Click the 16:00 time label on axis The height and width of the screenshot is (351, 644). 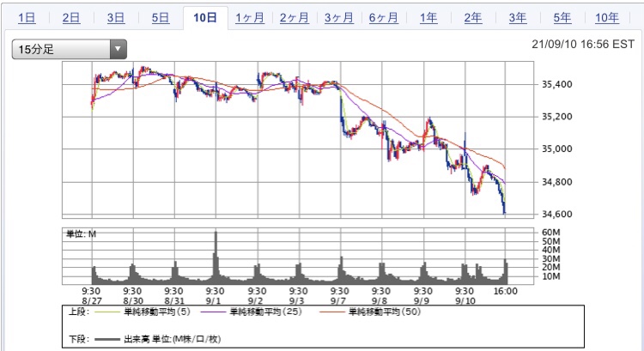pyautogui.click(x=505, y=291)
